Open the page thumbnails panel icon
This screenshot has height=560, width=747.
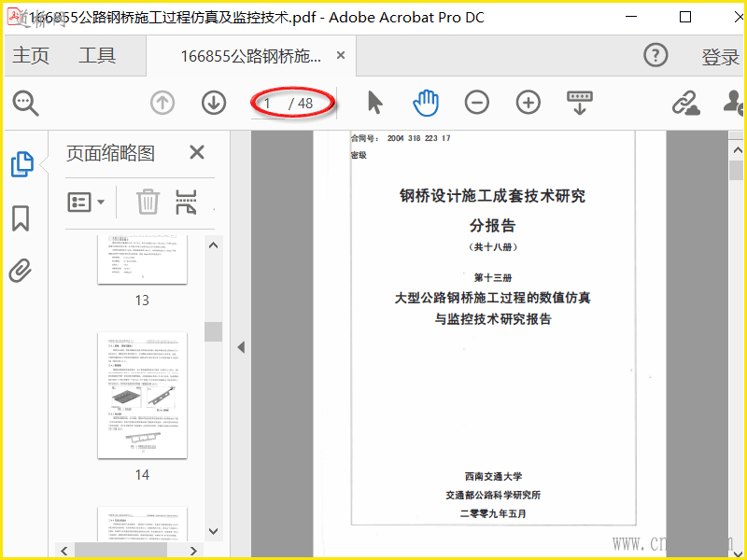[21, 164]
